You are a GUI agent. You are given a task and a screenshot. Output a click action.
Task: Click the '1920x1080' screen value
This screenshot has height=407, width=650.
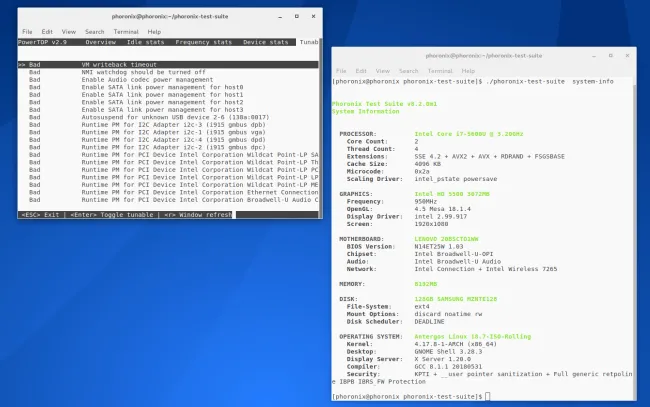tap(431, 224)
